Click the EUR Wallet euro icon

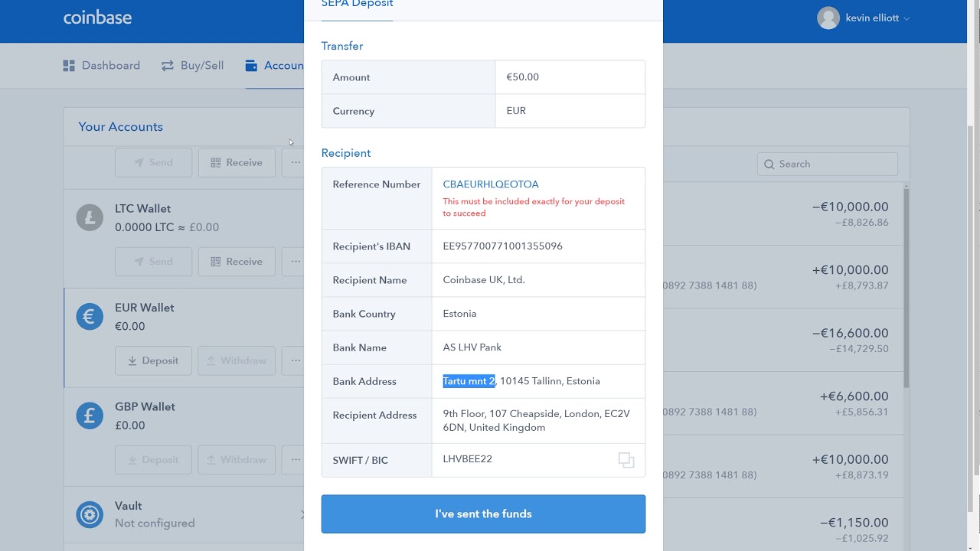click(x=90, y=316)
